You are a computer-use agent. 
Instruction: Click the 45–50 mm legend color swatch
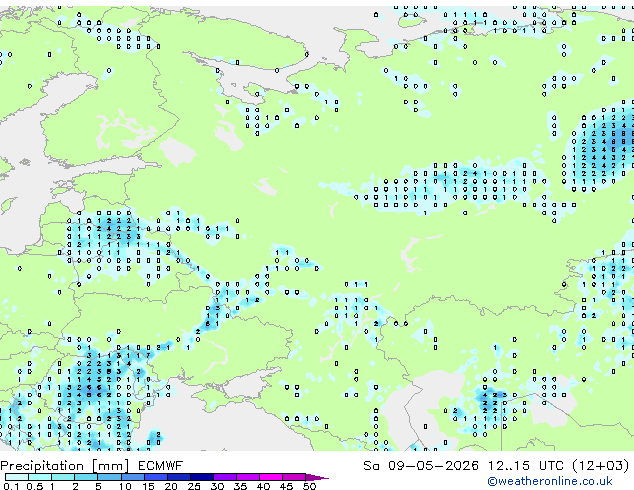point(294,477)
